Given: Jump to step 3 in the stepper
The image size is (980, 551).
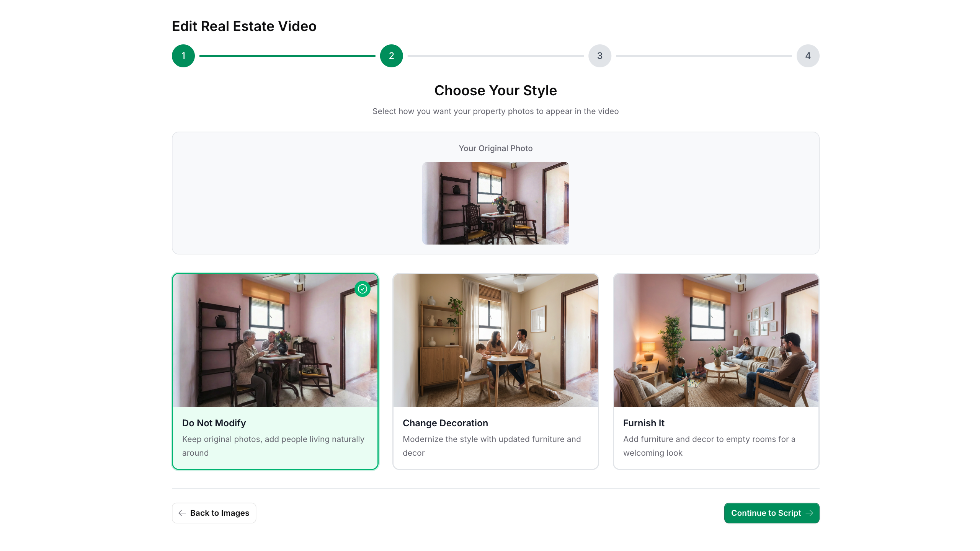Looking at the screenshot, I should tap(599, 56).
